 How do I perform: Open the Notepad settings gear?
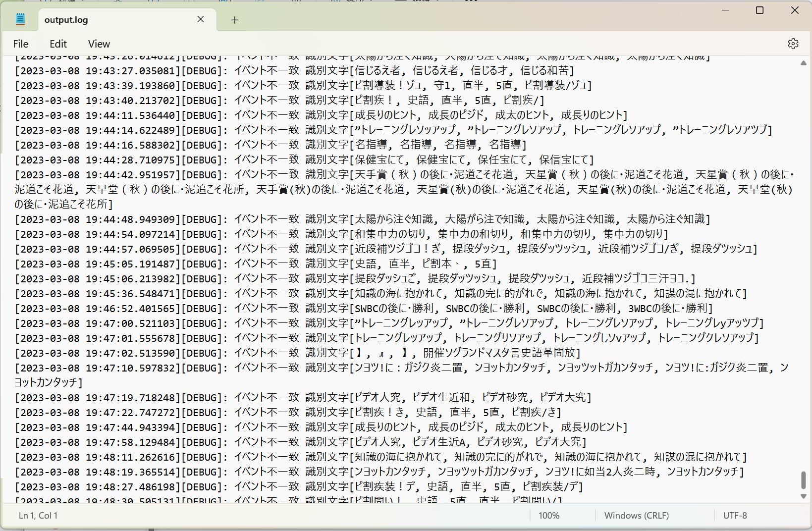(x=793, y=44)
